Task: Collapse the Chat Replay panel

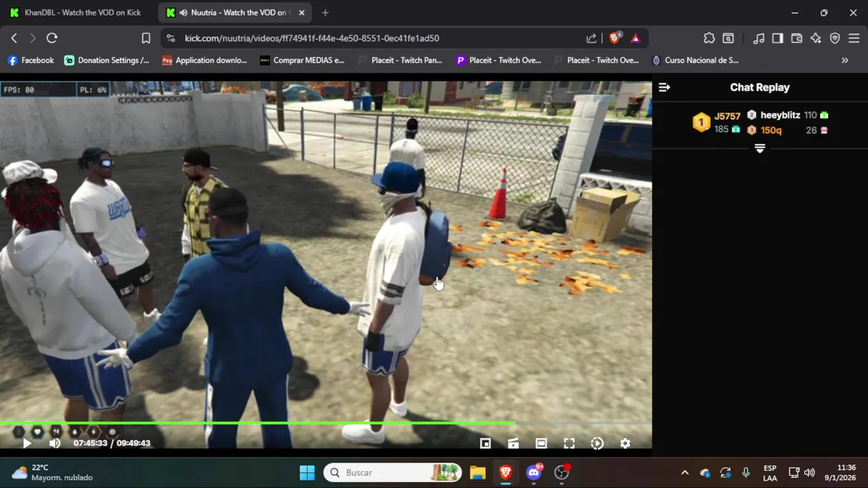Action: [665, 87]
